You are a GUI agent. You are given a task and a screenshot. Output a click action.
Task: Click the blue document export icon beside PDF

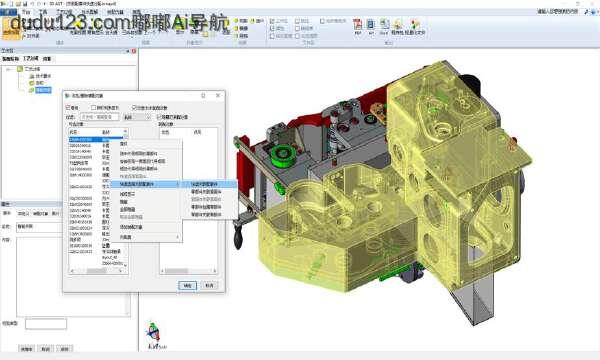coord(371,25)
